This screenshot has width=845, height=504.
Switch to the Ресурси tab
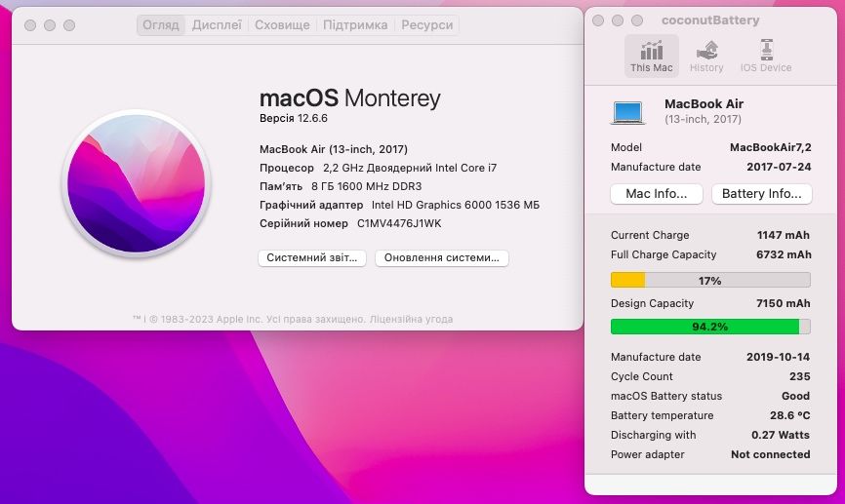[x=426, y=24]
